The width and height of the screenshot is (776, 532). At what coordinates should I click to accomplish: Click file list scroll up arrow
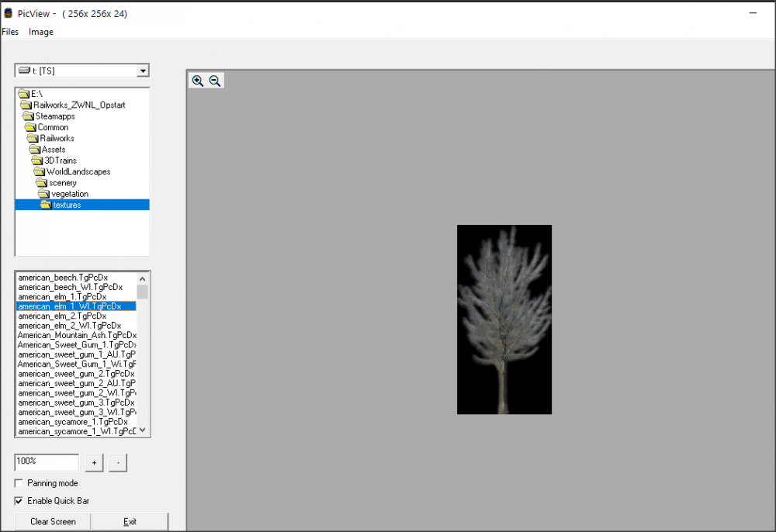tap(143, 278)
